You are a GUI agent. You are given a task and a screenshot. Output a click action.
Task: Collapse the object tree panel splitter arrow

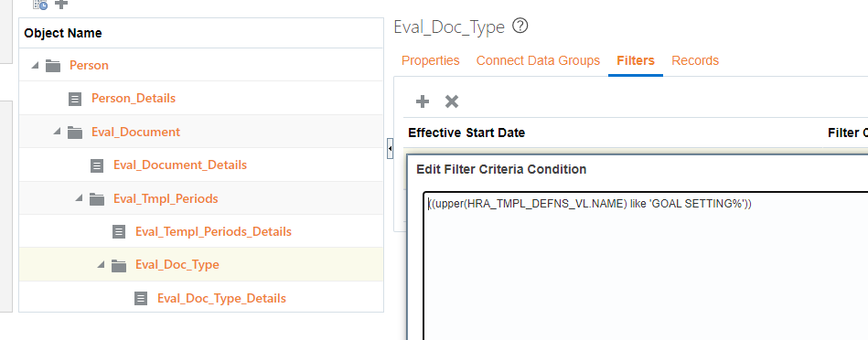pos(390,149)
